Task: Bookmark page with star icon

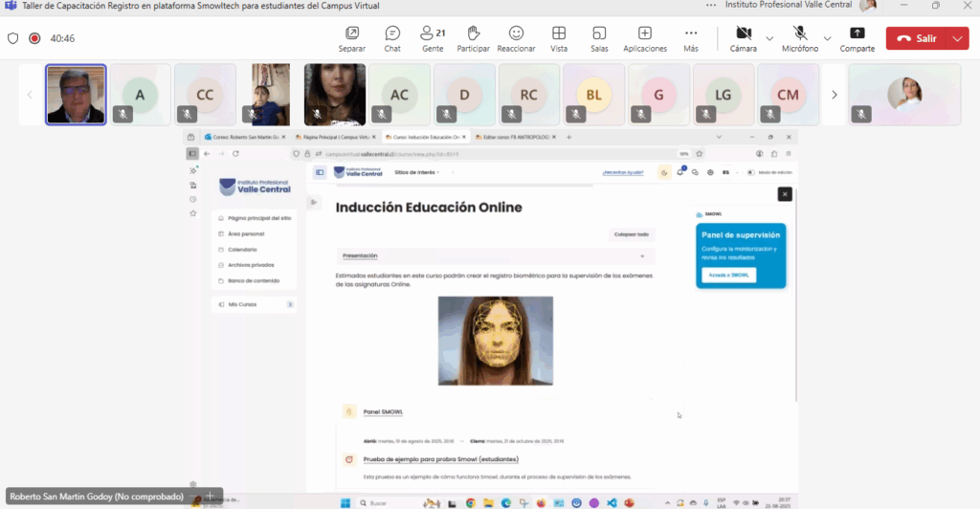Action: tap(700, 154)
